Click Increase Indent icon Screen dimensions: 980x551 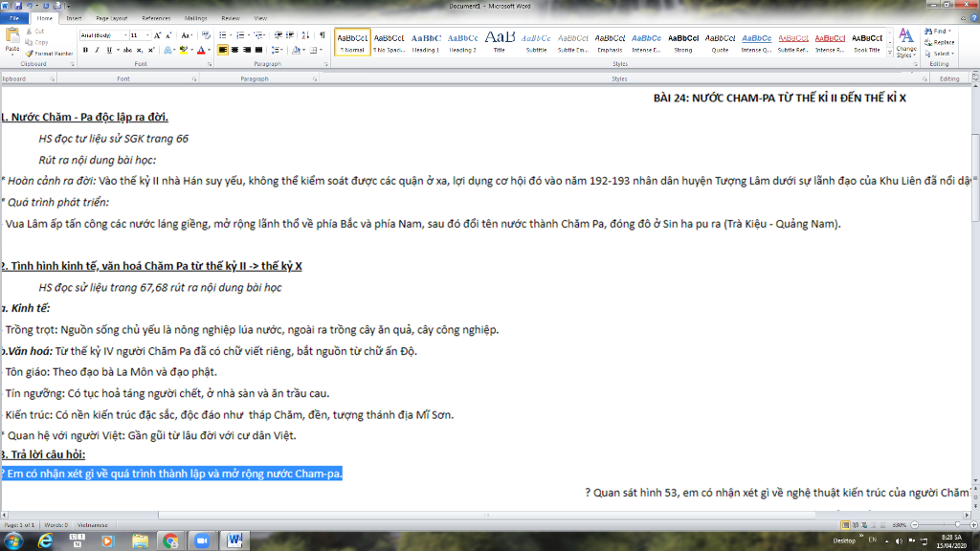pos(290,35)
